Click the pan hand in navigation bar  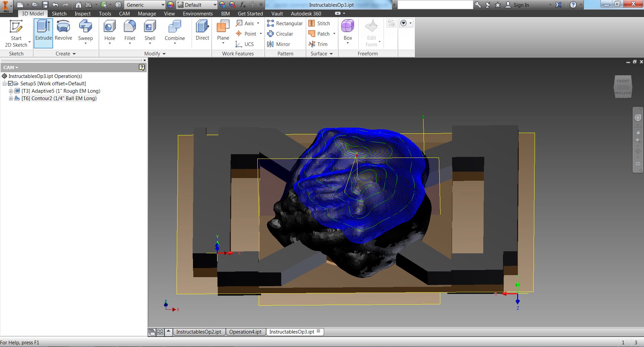(638, 132)
